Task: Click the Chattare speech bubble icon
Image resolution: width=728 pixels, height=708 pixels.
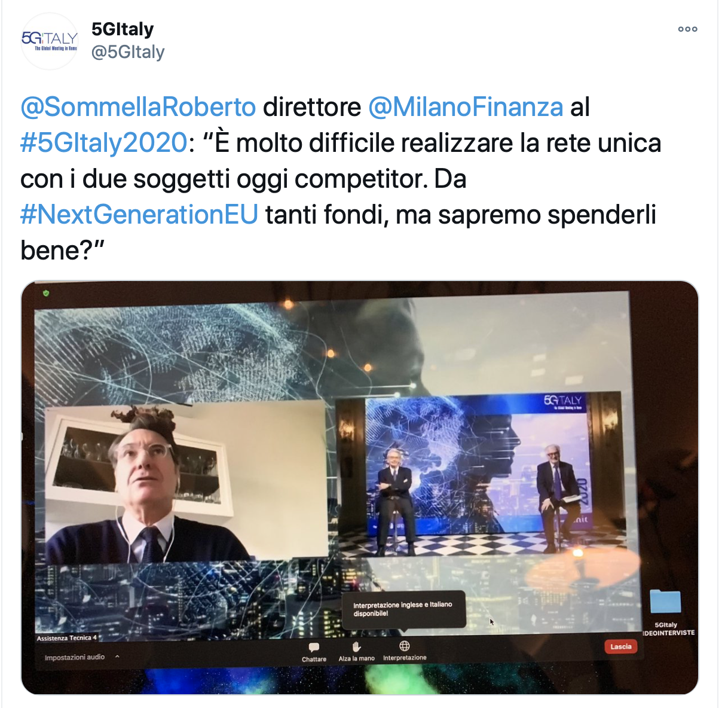Action: (x=314, y=647)
